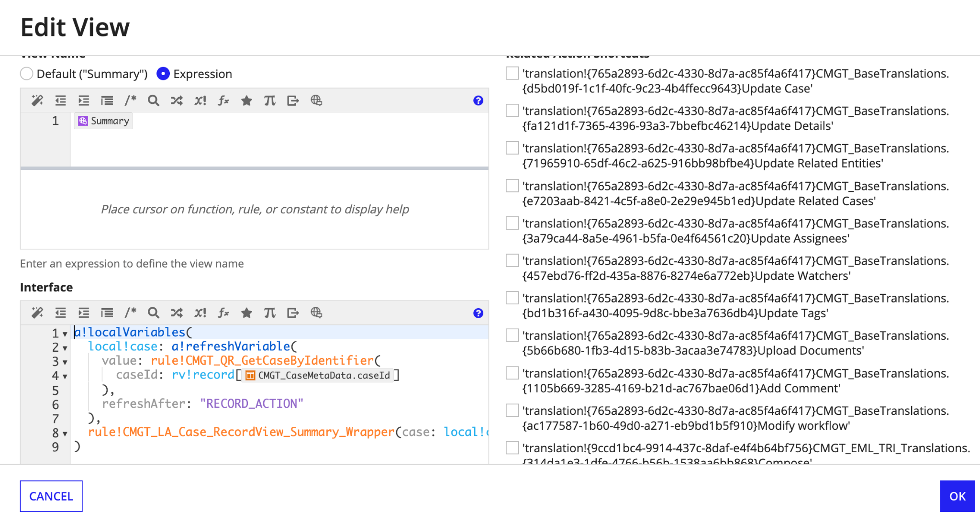Screen dimensions: 980x524
Task: Click the "RECORD_ACTION" string on line 6
Action: [x=252, y=403]
